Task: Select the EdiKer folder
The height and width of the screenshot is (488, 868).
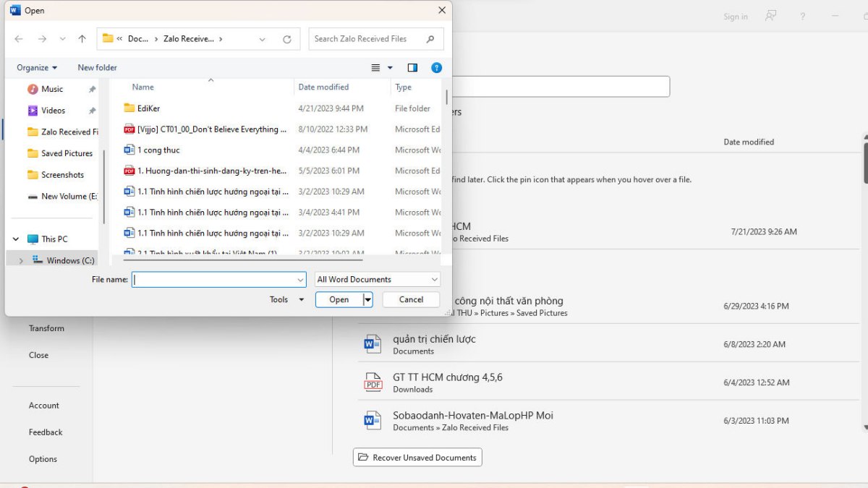Action: [x=148, y=108]
